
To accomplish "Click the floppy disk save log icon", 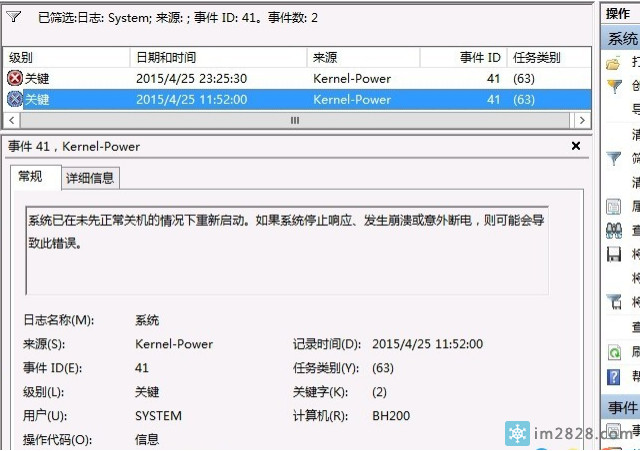I will 614,254.
